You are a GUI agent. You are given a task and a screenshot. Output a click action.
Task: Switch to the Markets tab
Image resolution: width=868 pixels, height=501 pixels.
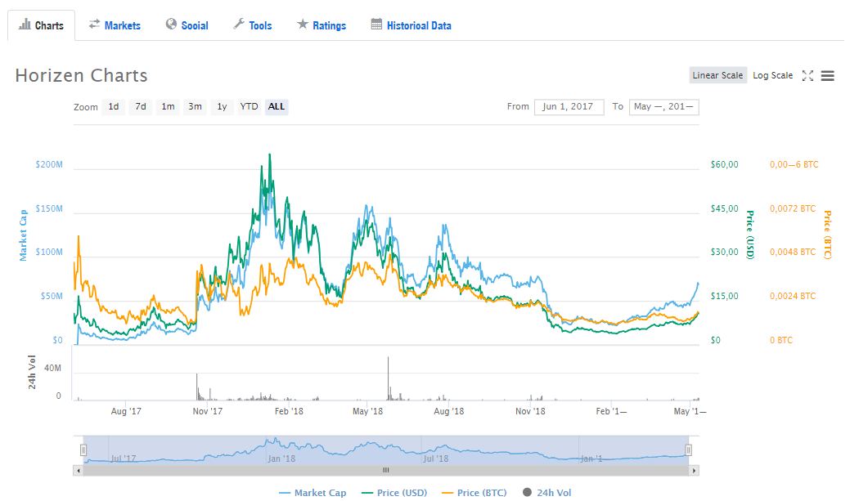pos(115,25)
